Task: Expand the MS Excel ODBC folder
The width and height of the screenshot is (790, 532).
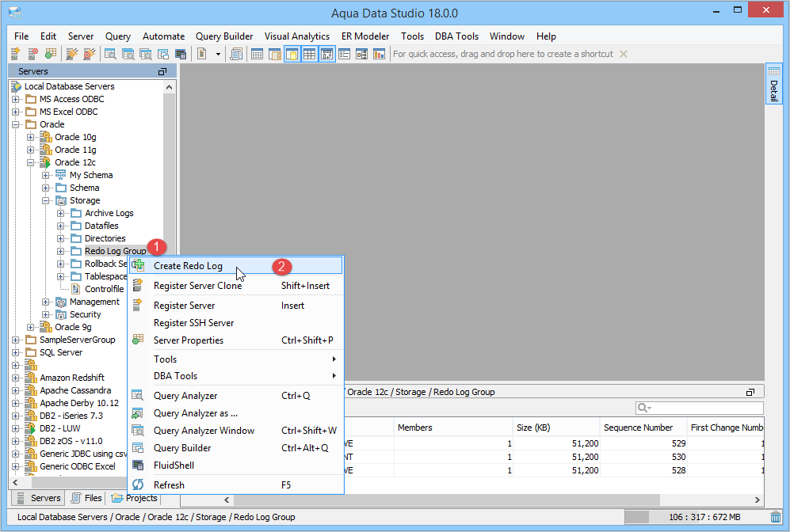Action: pos(16,112)
